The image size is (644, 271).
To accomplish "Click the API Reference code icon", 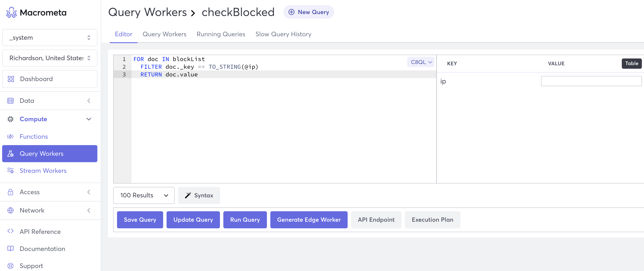I will 10,231.
